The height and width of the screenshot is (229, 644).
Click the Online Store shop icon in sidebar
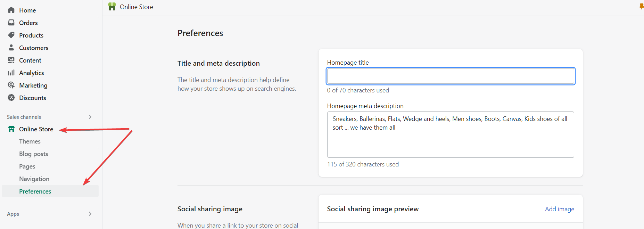coord(11,129)
